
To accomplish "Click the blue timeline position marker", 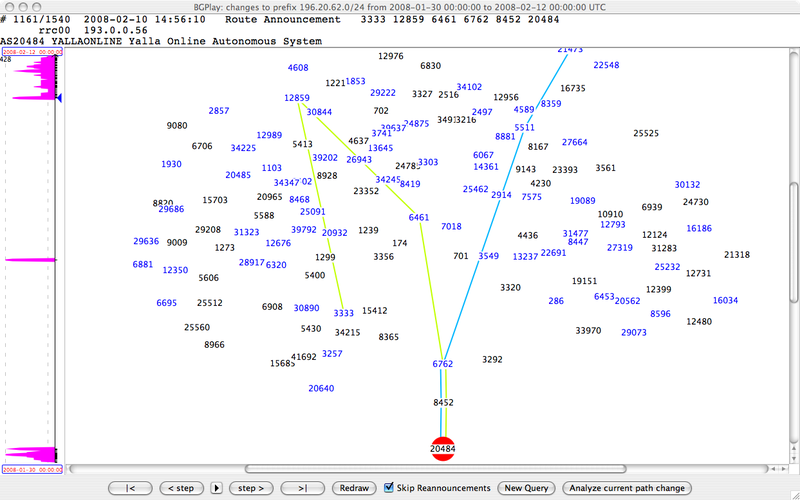I will pos(58,98).
